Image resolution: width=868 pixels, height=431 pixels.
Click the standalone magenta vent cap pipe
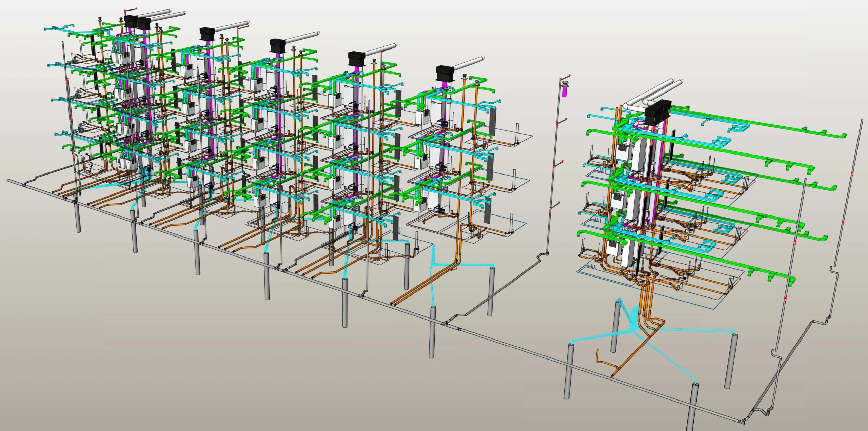pos(565,91)
